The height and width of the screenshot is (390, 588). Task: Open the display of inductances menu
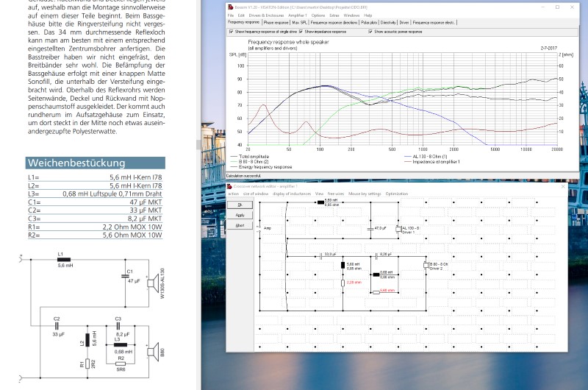293,194
